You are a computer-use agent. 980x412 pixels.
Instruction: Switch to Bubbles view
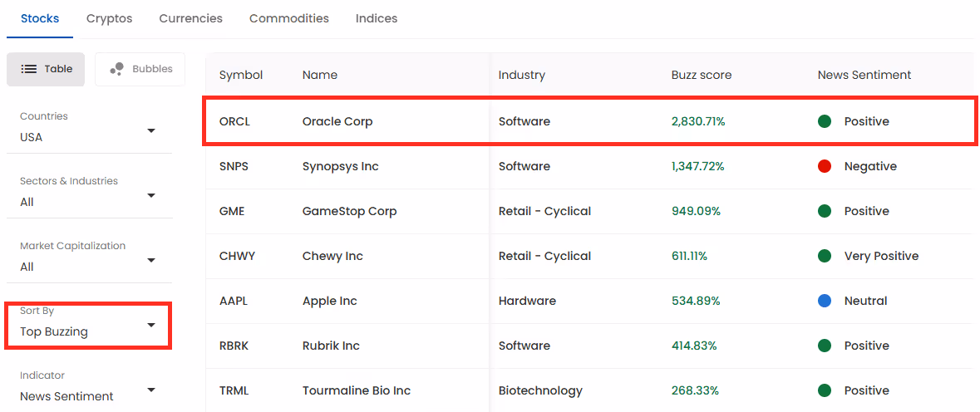(x=140, y=69)
